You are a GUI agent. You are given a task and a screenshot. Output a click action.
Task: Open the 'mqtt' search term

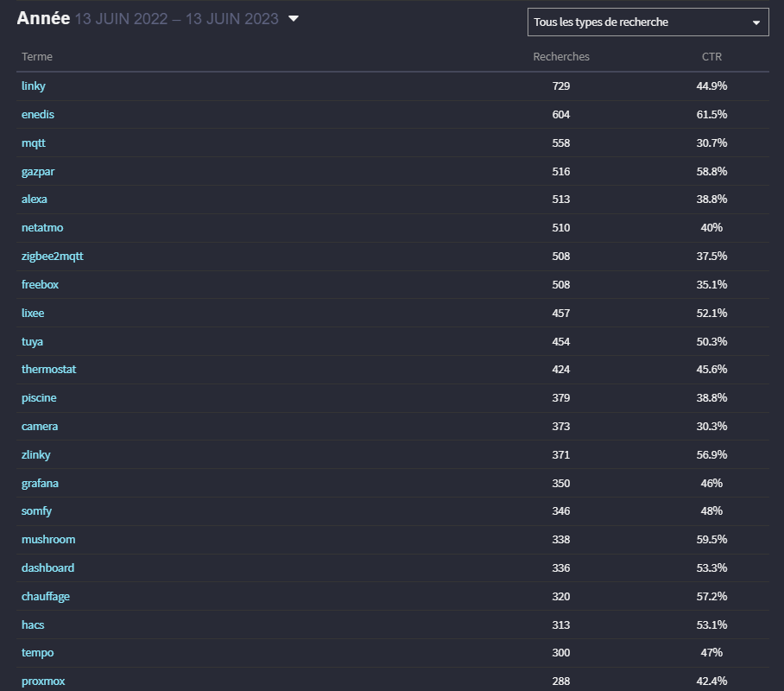[x=34, y=143]
